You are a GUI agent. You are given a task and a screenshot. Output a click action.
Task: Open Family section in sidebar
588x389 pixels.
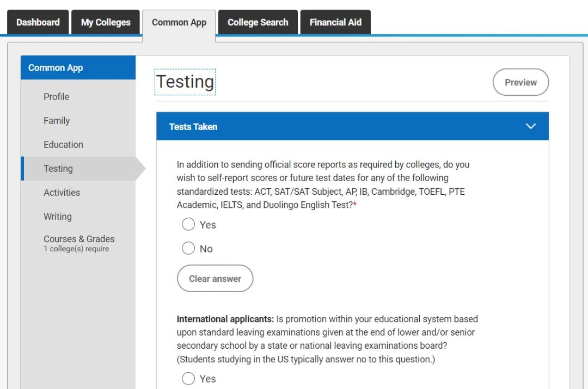57,121
